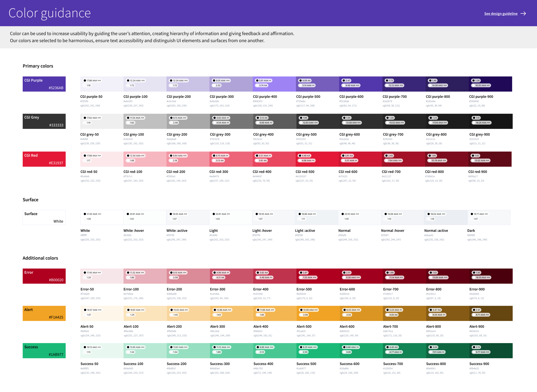This screenshot has width=537, height=392.
Task: Click the CGI purple-600 label
Action: (x=351, y=97)
